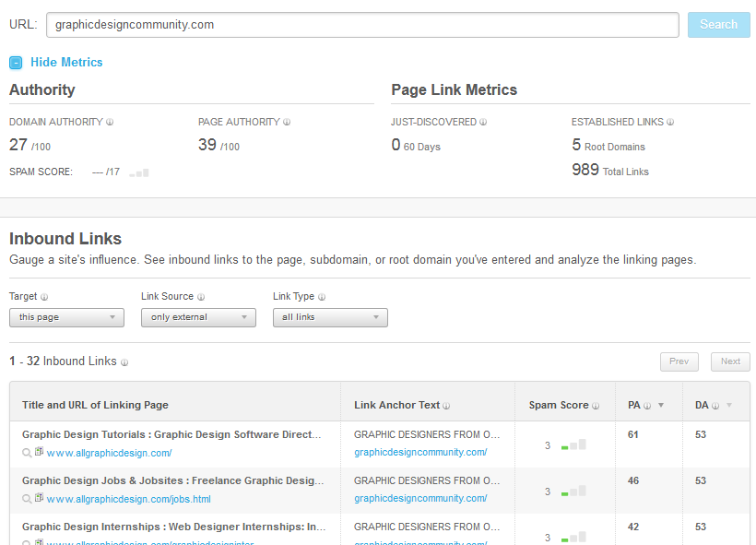The height and width of the screenshot is (545, 756).
Task: Open the Link Source 'only external' dropdown
Action: click(x=198, y=317)
